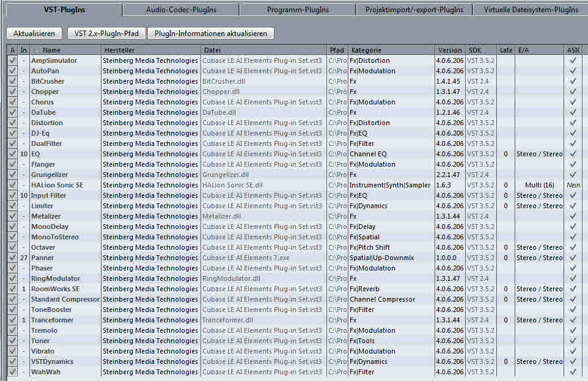This screenshot has height=381, width=588.
Task: Click the Channel EQ category cell
Action: pos(368,154)
